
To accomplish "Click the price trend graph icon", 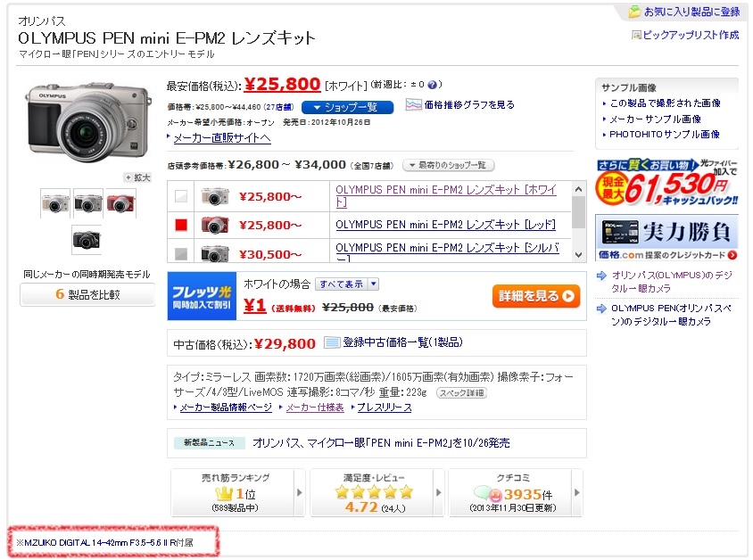I will pos(413,104).
